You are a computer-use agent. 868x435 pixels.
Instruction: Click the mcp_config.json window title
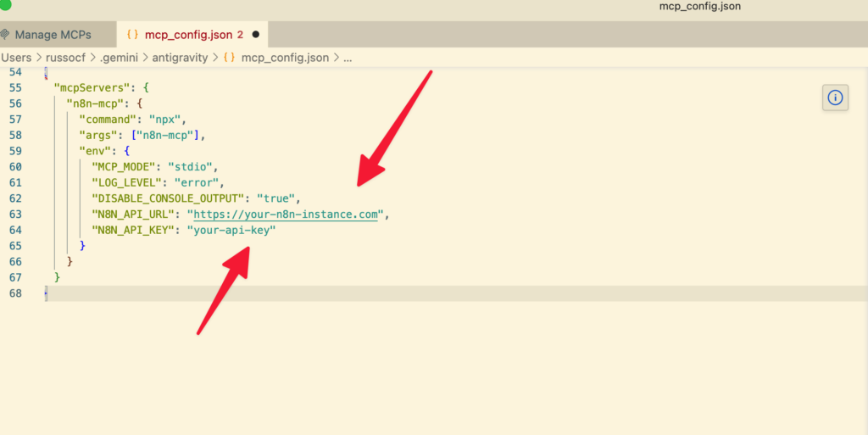pyautogui.click(x=699, y=7)
